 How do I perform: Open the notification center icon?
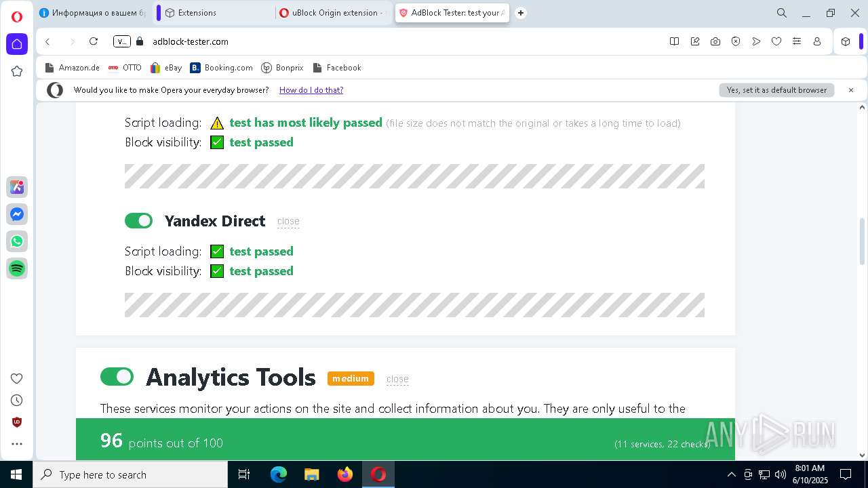click(846, 474)
